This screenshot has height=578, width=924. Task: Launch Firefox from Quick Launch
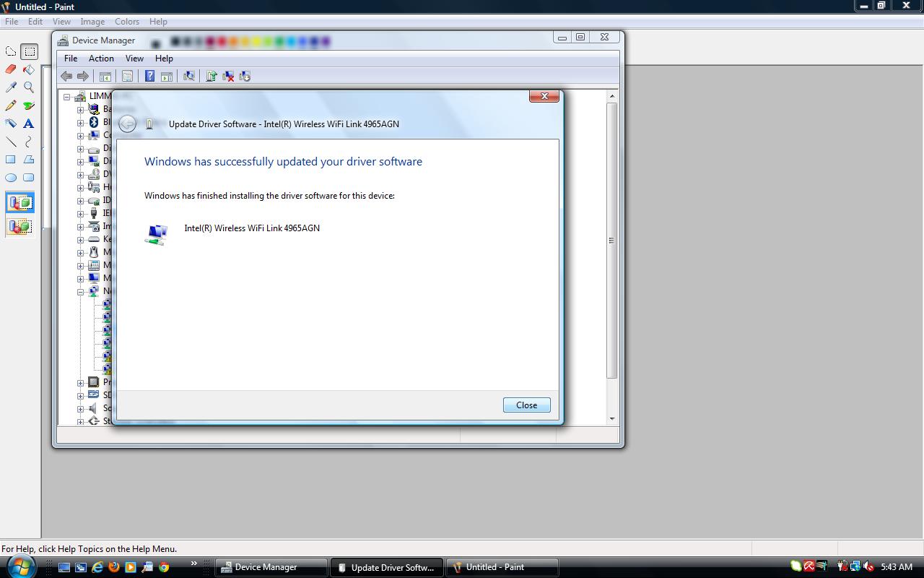(113, 567)
